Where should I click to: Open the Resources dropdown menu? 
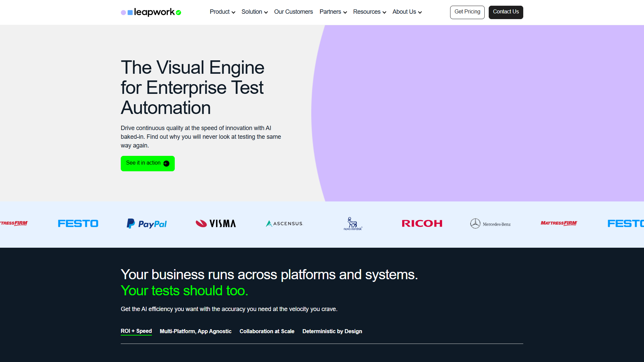click(x=370, y=12)
